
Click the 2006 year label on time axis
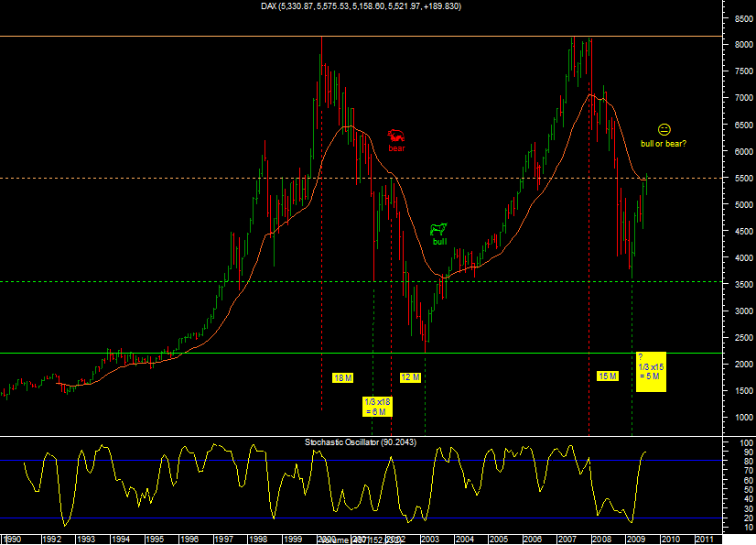click(533, 540)
